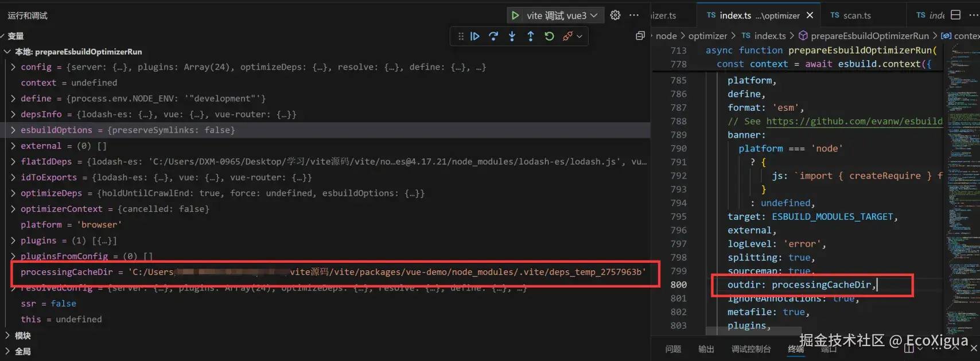This screenshot has height=361, width=980.
Task: Click the node breadcrumb segment
Action: [x=666, y=36]
